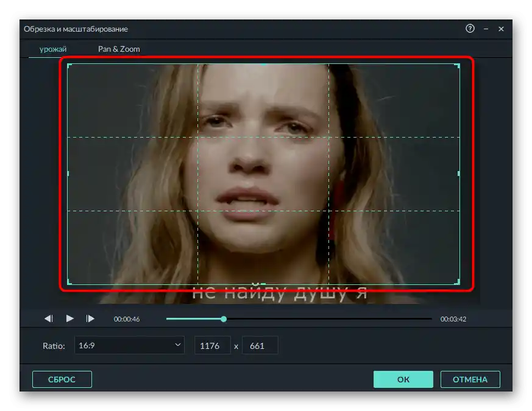Click the left edge crop handle
Image resolution: width=532 pixels, height=411 pixels.
pyautogui.click(x=68, y=174)
